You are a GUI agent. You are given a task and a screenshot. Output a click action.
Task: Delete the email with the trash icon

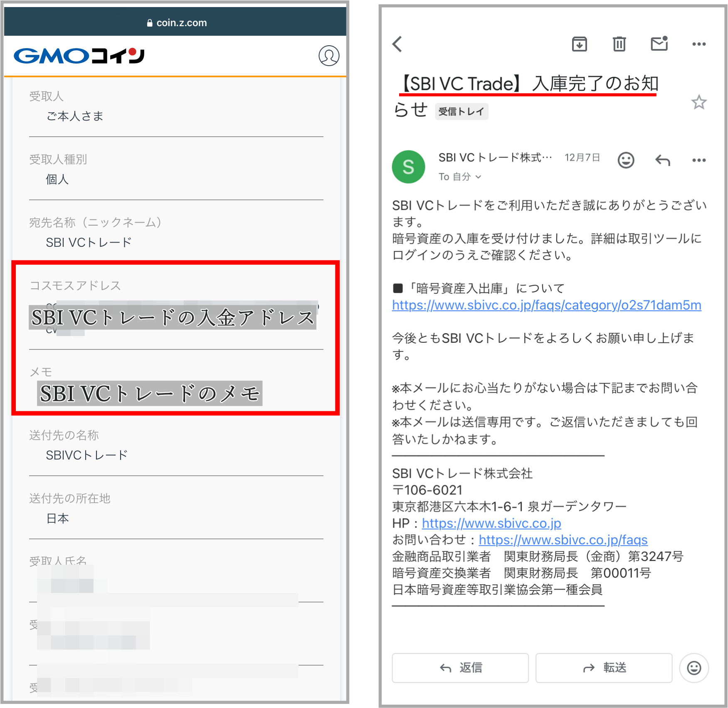pyautogui.click(x=619, y=44)
